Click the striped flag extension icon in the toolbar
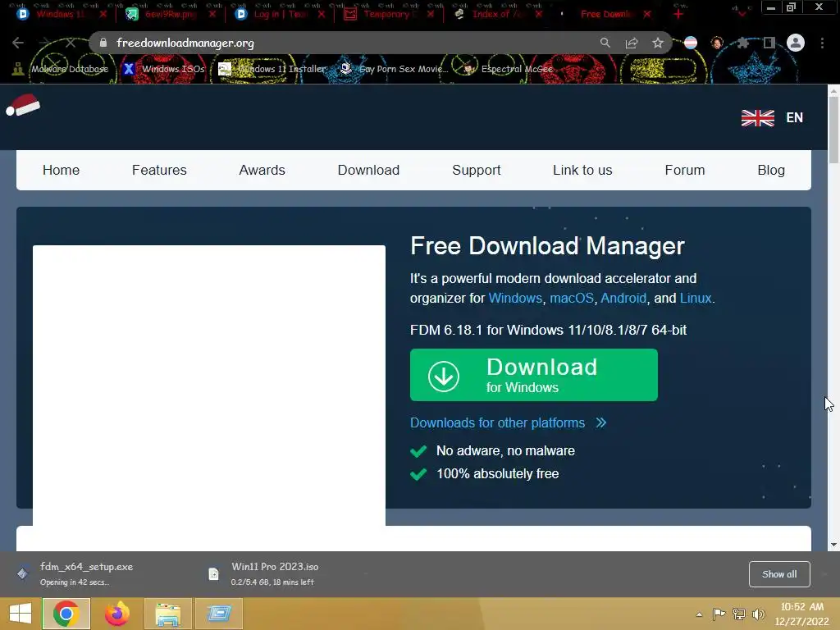This screenshot has height=630, width=840. coord(691,43)
